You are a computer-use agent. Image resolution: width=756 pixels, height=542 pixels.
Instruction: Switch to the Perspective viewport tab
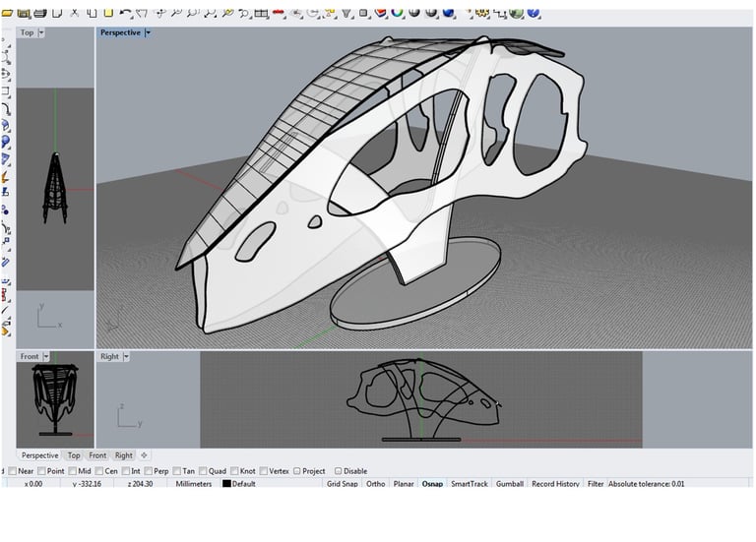pyautogui.click(x=40, y=455)
